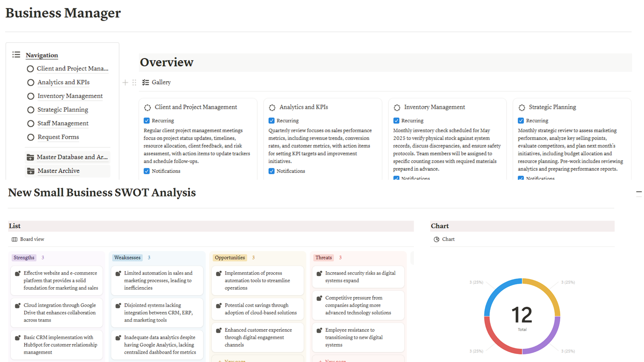Click the Weaknesses column group label

coord(127,257)
